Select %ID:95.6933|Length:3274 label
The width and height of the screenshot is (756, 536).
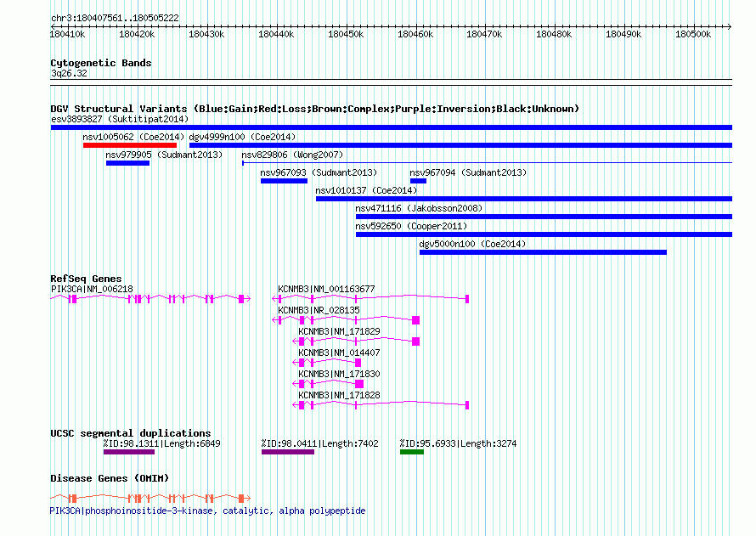pos(458,443)
